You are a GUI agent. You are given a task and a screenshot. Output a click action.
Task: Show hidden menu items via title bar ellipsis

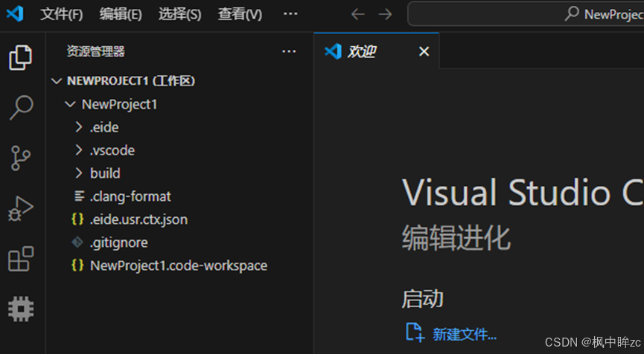click(x=290, y=14)
